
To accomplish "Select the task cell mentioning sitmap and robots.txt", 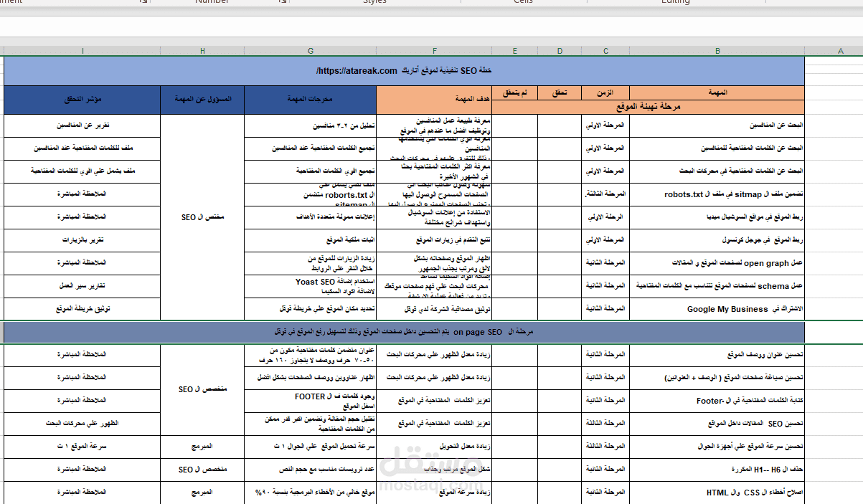I will coord(717,194).
